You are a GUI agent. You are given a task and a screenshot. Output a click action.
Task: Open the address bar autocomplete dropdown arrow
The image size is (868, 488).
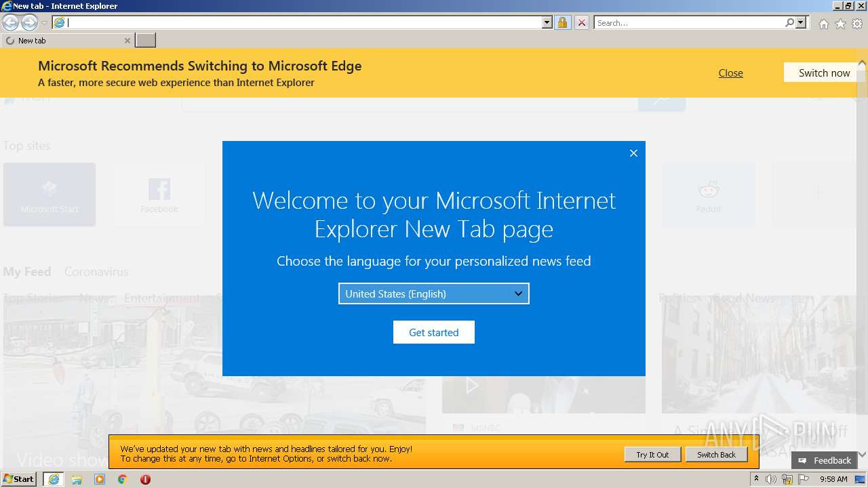[547, 22]
